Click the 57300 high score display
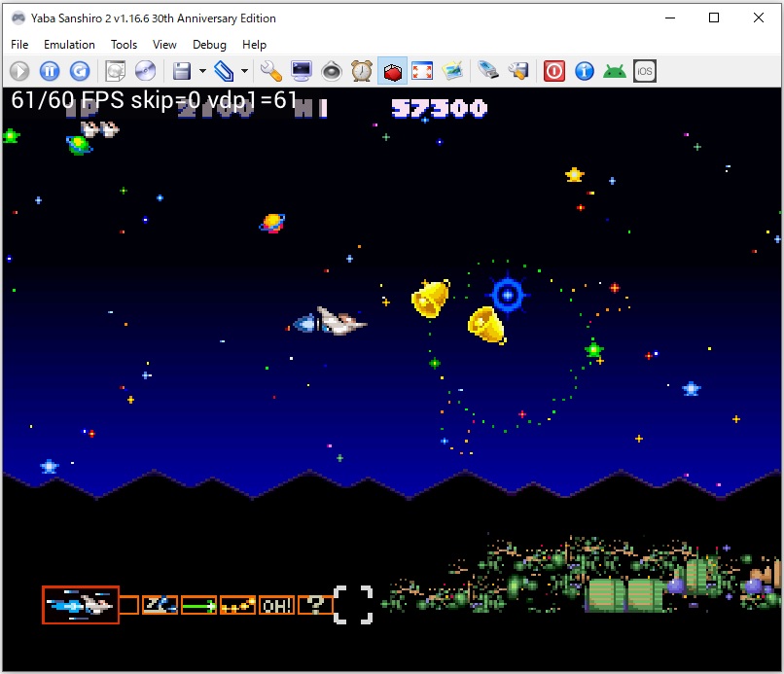The image size is (784, 674). pyautogui.click(x=440, y=109)
